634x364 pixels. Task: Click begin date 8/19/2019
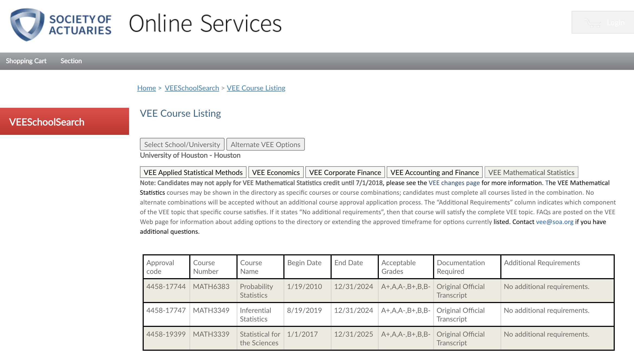tap(305, 310)
